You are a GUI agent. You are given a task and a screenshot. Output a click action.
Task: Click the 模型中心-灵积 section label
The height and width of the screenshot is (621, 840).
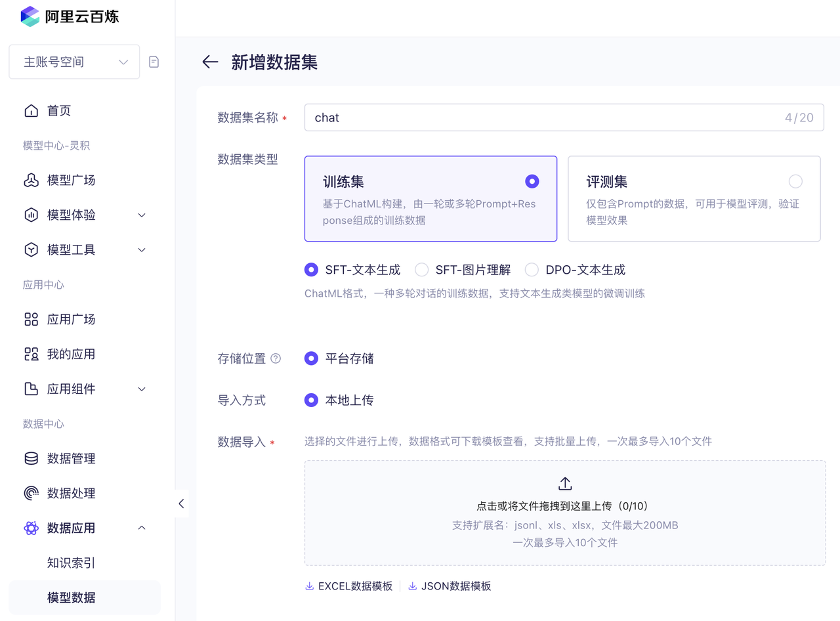click(56, 146)
